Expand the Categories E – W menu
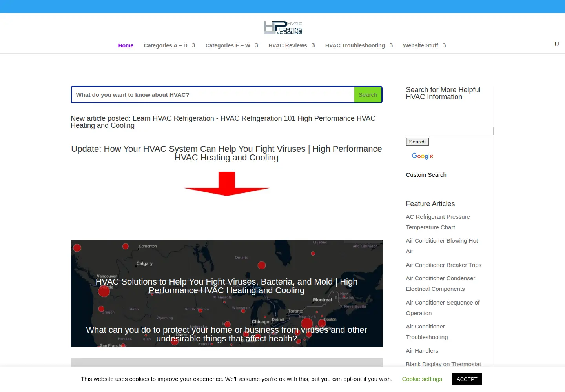 (x=232, y=45)
